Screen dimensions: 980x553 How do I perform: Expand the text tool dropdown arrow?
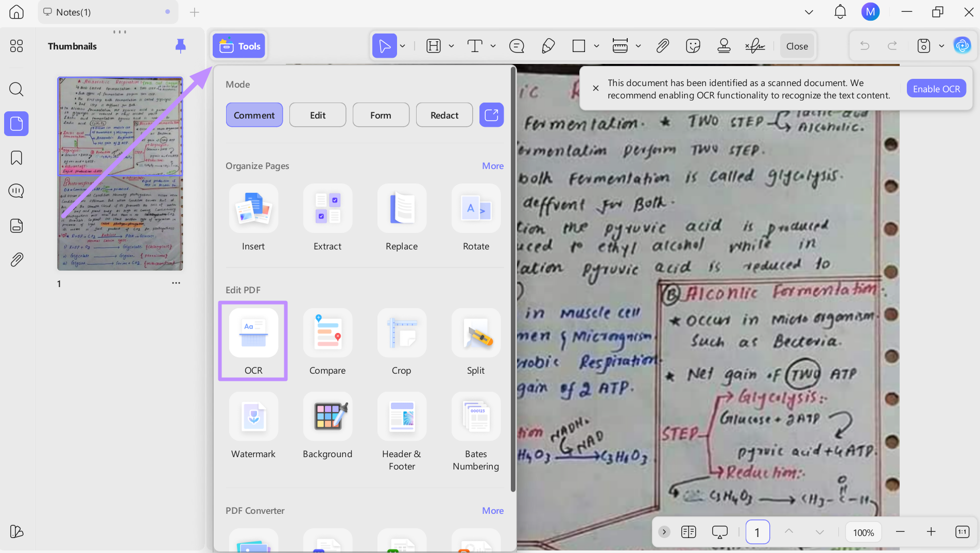(x=493, y=46)
